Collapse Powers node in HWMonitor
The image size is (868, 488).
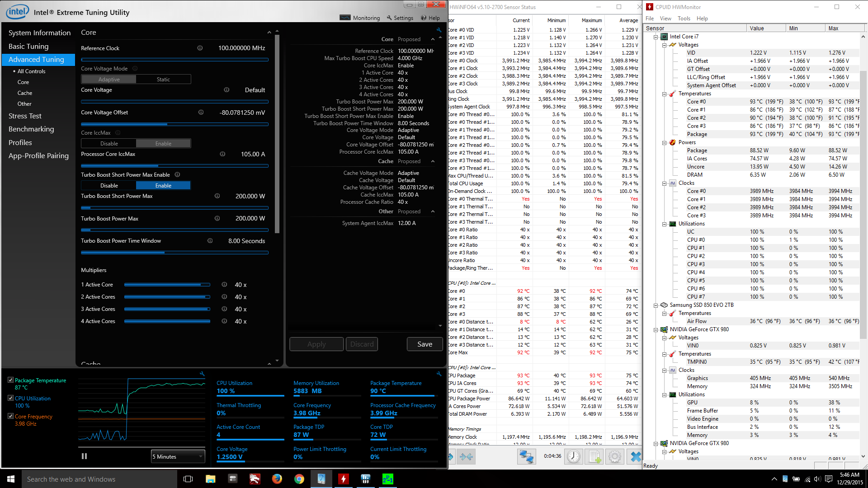(x=664, y=143)
